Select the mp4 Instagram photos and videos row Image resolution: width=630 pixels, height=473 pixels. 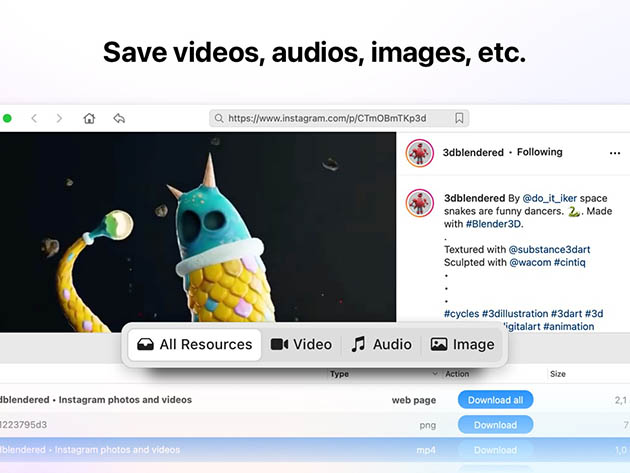point(315,450)
